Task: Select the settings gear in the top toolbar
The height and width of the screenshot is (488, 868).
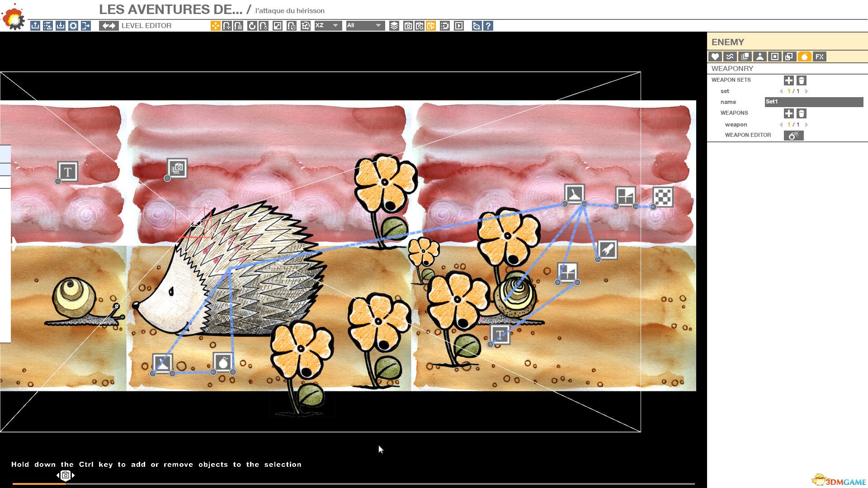Action: tap(74, 26)
